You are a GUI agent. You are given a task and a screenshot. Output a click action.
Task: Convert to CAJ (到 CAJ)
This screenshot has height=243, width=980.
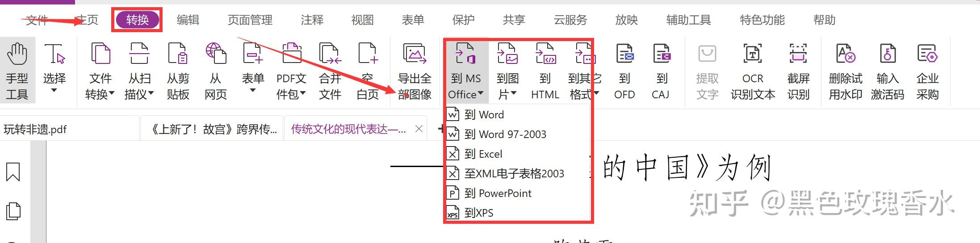(x=661, y=71)
